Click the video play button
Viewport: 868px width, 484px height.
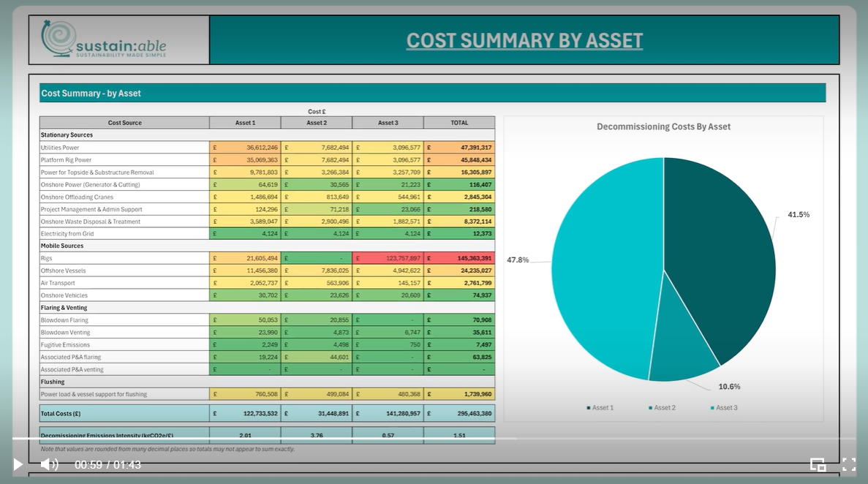pyautogui.click(x=18, y=464)
